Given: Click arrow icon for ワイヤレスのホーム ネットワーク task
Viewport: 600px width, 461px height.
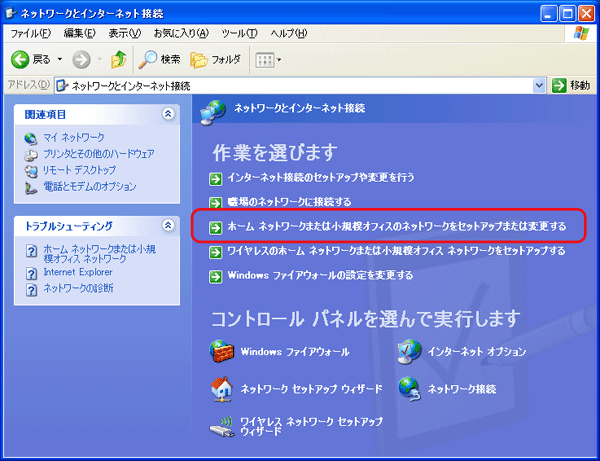Looking at the screenshot, I should point(215,252).
